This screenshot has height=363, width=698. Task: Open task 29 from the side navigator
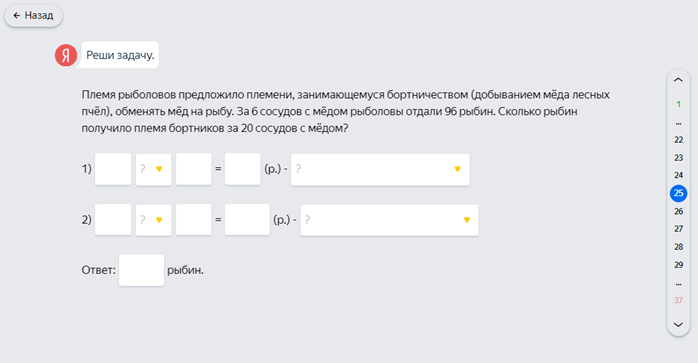click(678, 265)
